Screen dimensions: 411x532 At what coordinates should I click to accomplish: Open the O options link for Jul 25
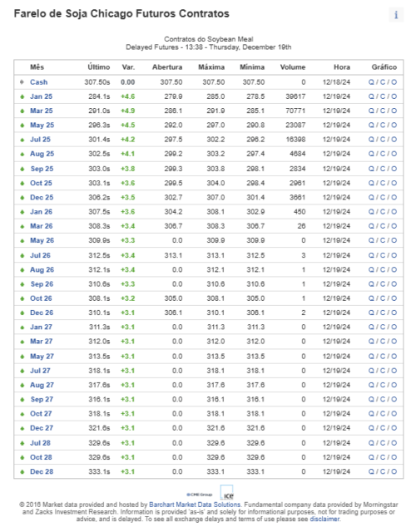tap(394, 139)
